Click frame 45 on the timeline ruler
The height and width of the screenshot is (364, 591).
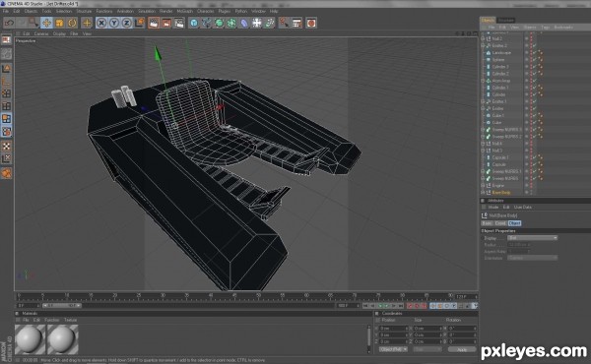coord(234,296)
